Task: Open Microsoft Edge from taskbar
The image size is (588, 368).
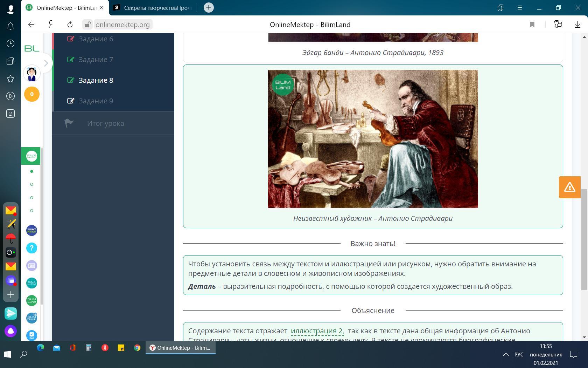Action: point(41,348)
